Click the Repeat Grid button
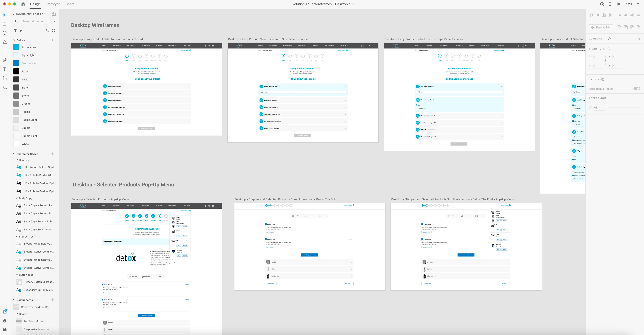 pos(601,27)
